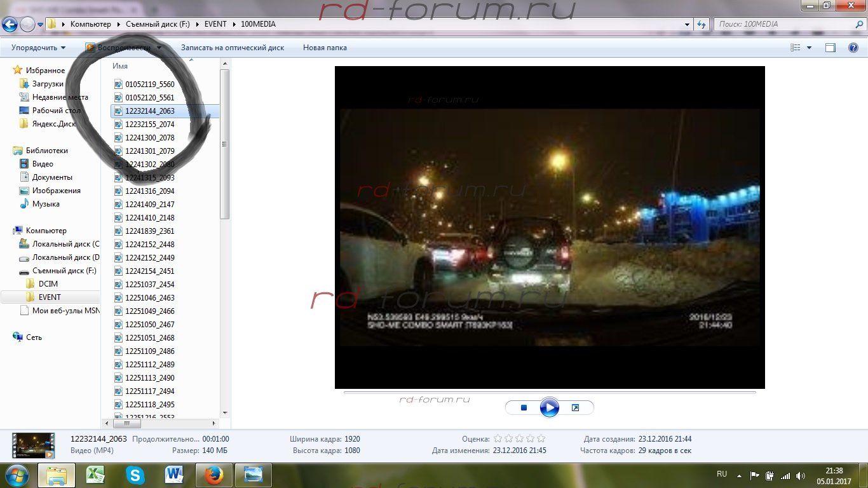
Task: Select the EVENT folder in tree
Action: click(x=50, y=297)
